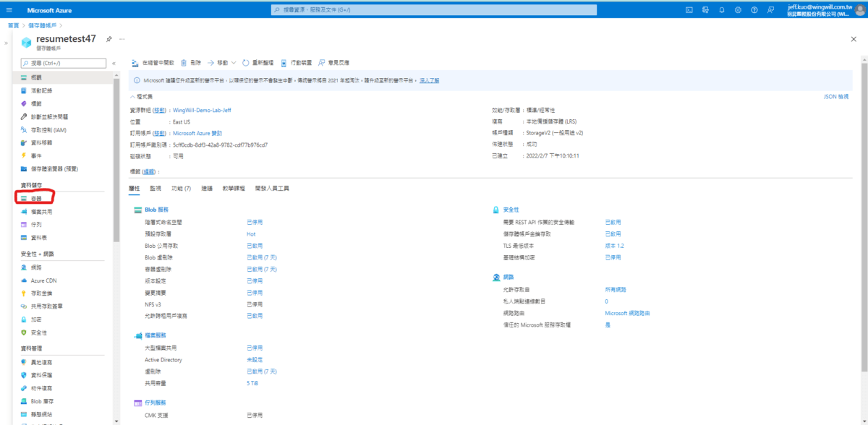Expand the 移動 move dropdown
Screen dimensions: 868x425
(x=222, y=63)
